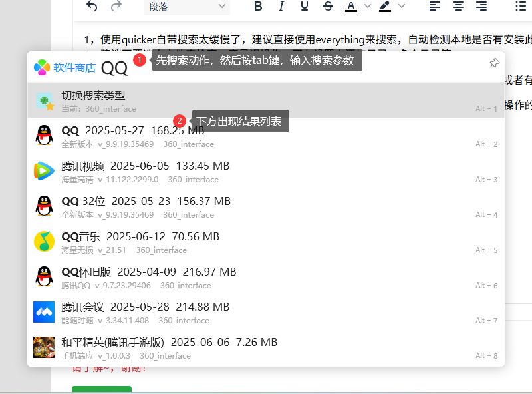Expand the highlight color picker arrow

[x=402, y=6]
